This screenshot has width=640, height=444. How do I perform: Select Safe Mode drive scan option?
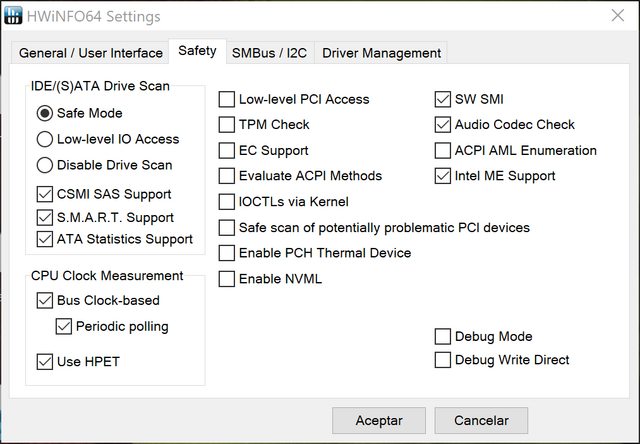click(44, 113)
